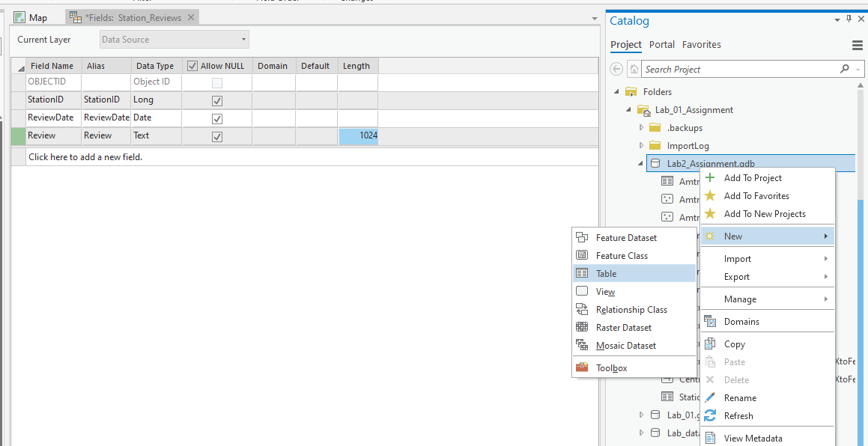Toggle Allow NULL for StationID field
Image resolution: width=868 pixels, height=446 pixels.
tap(217, 100)
